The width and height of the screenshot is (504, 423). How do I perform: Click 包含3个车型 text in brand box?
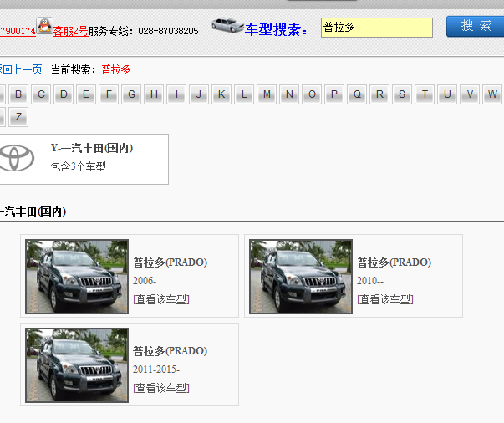coord(78,166)
